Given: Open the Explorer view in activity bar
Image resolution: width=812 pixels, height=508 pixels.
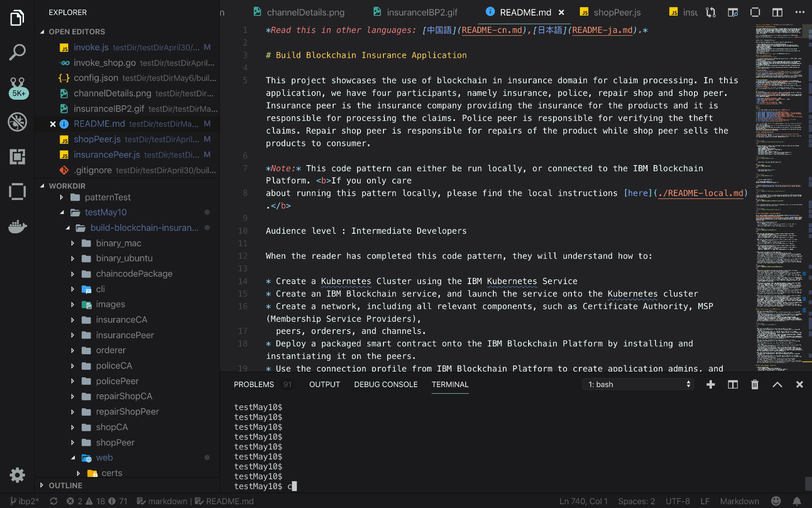Looking at the screenshot, I should (17, 18).
